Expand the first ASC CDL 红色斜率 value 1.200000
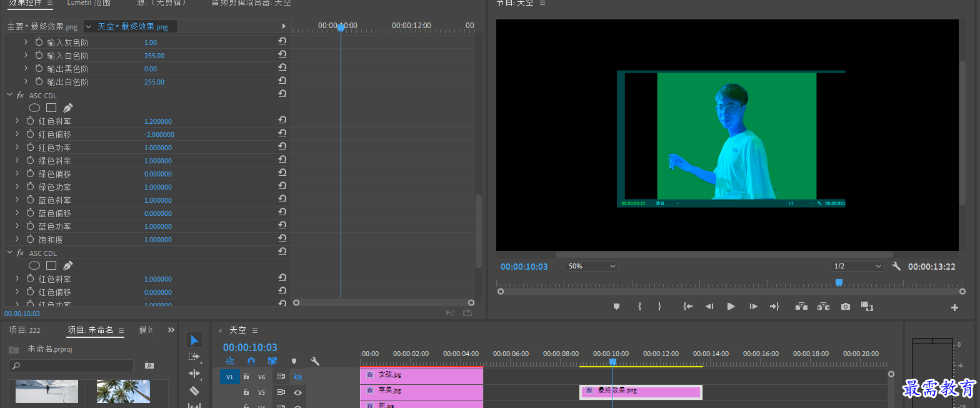This screenshot has height=408, width=980. 17,121
